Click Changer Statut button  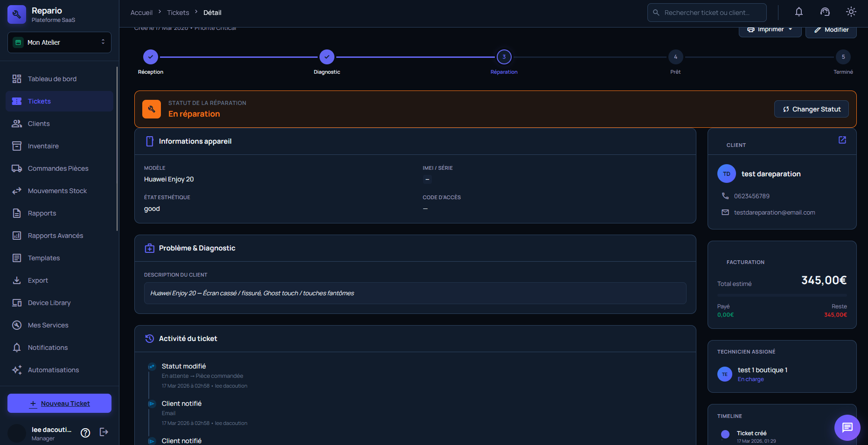click(811, 109)
